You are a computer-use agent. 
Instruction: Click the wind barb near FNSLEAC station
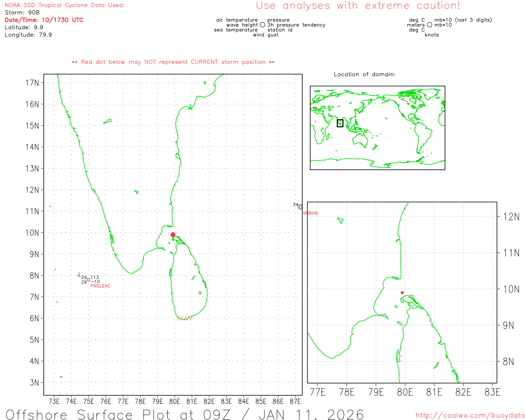click(79, 275)
